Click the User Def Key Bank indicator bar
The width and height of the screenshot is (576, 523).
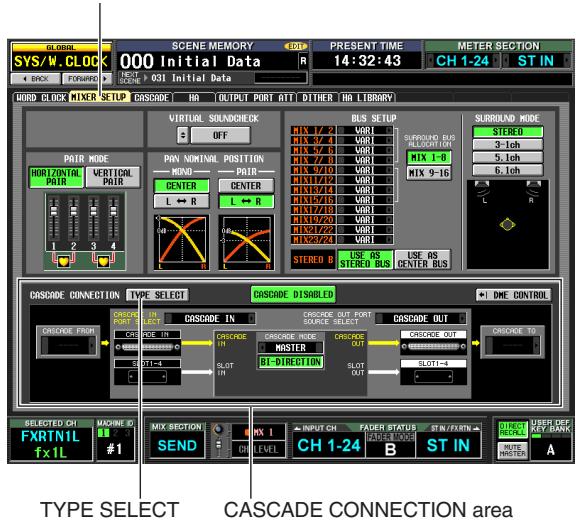click(x=550, y=436)
